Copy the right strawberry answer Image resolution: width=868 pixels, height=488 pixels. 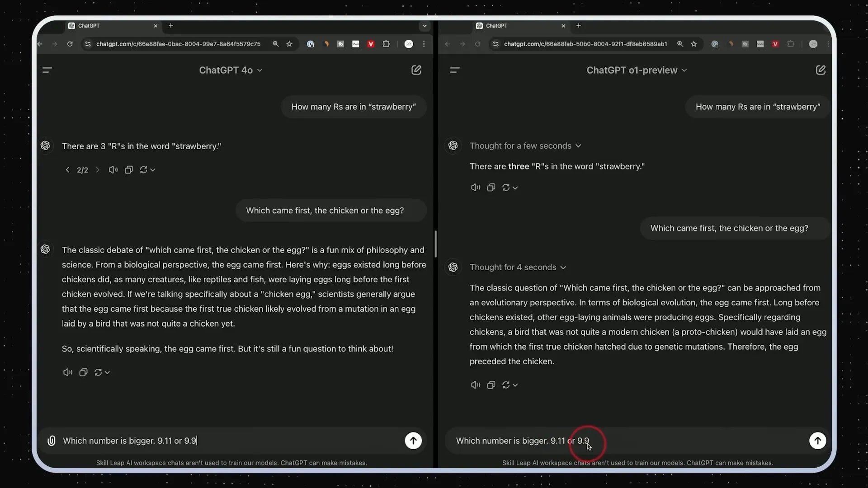click(x=491, y=188)
